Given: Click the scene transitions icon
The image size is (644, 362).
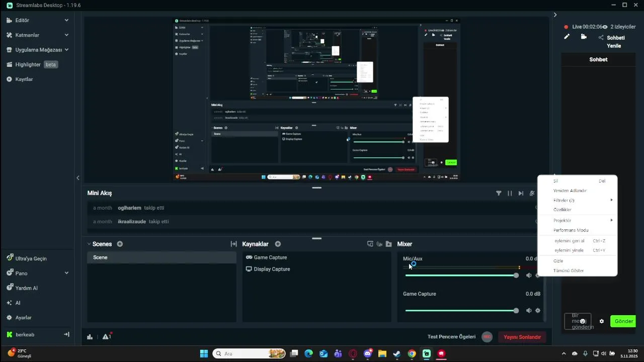Looking at the screenshot, I should coord(233,244).
